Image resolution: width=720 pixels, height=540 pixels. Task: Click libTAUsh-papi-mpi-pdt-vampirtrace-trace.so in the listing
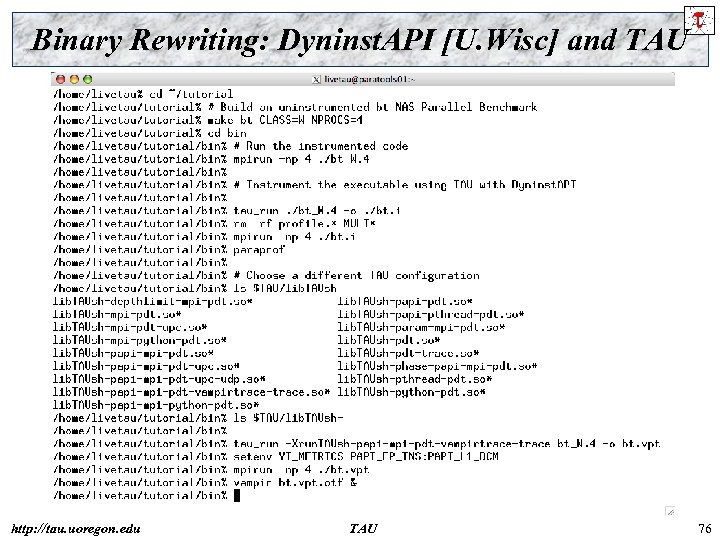tap(191, 392)
